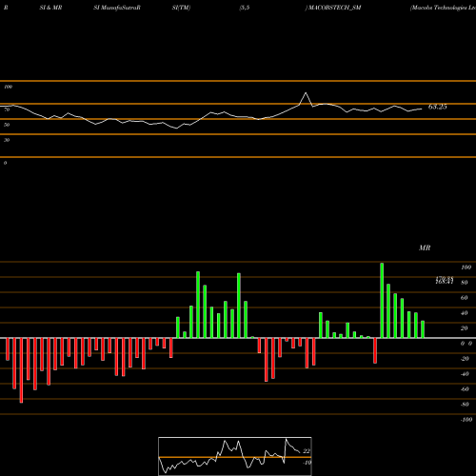
Task: Click the 'SI & MR' header text
Action: [50, 8]
